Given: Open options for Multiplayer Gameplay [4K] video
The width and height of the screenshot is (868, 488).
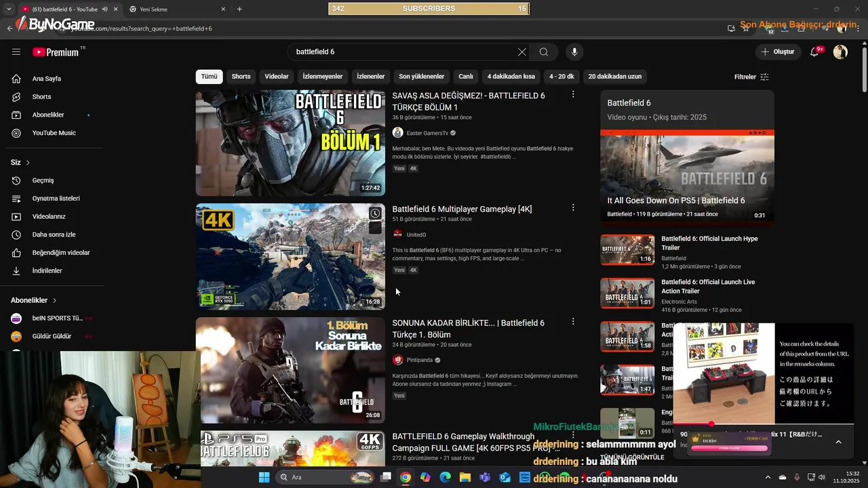Looking at the screenshot, I should (573, 207).
